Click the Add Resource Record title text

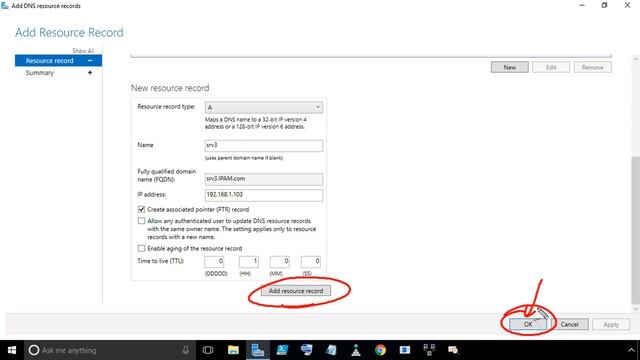[x=69, y=33]
